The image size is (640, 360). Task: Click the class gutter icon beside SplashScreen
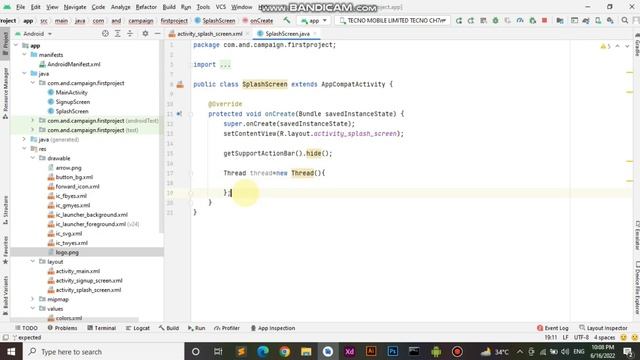tap(180, 84)
